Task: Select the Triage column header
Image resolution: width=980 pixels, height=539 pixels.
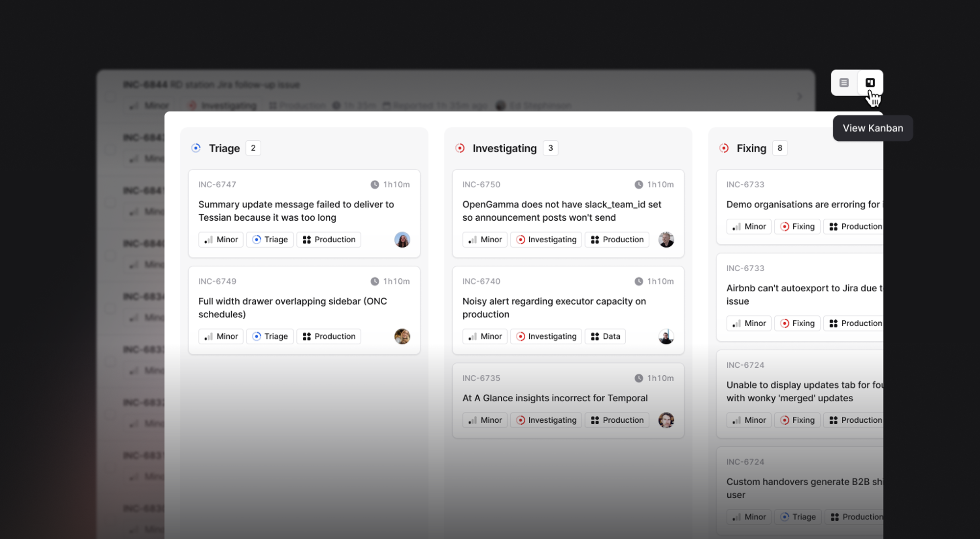Action: pyautogui.click(x=224, y=148)
